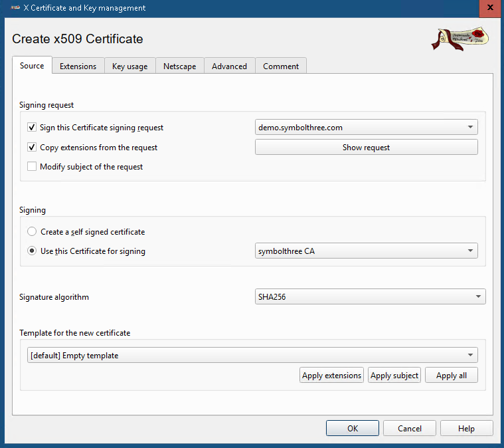Open the symbolthree CA signing certificate dropdown
The width and height of the screenshot is (504, 448).
[x=366, y=251]
